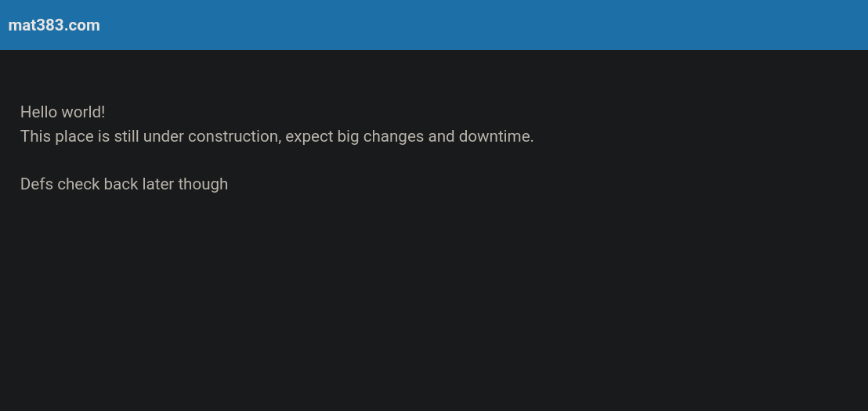Click the word "Defs" on the last line
The image size is (868, 411).
click(36, 184)
